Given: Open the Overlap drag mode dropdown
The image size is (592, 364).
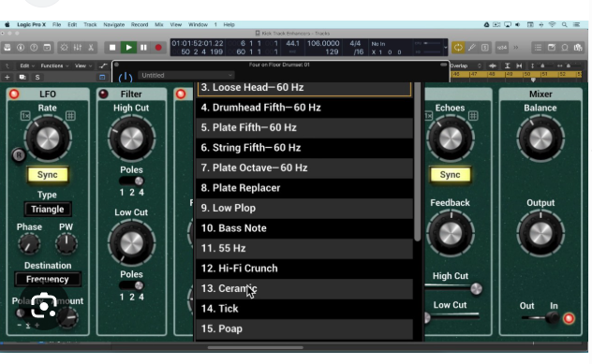Looking at the screenshot, I should click(x=466, y=66).
